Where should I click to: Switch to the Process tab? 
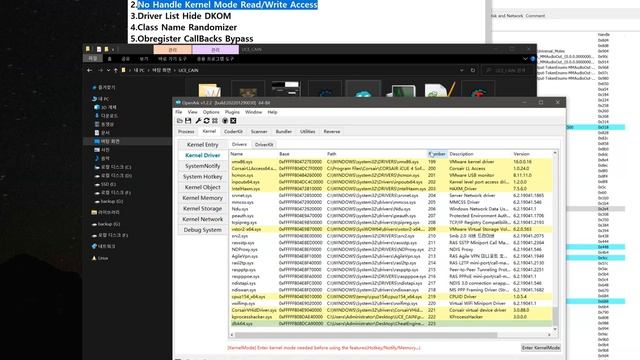pyautogui.click(x=186, y=131)
